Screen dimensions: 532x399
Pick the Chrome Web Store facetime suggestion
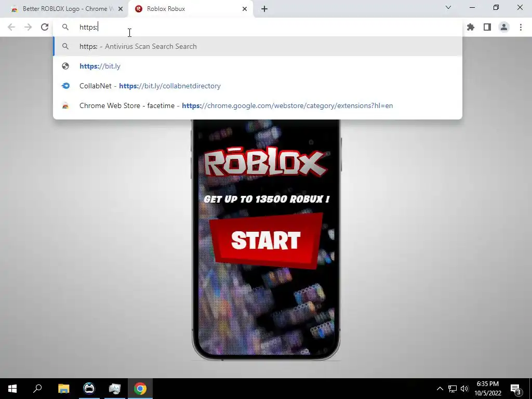click(x=258, y=105)
